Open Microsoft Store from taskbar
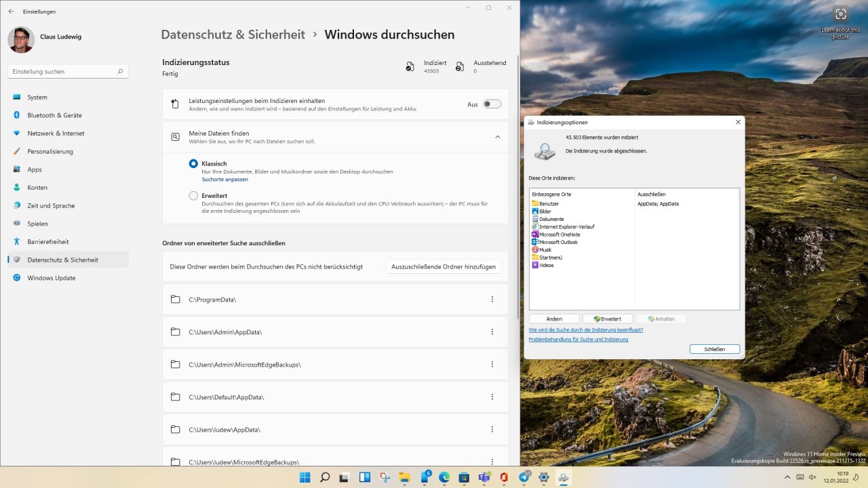 tap(464, 477)
